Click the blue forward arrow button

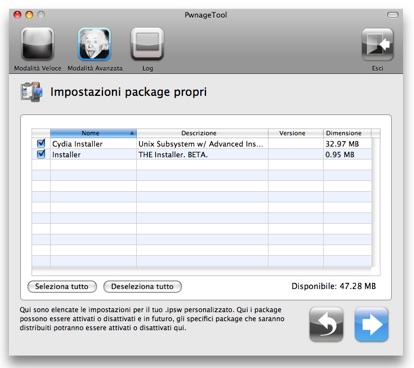(x=371, y=324)
